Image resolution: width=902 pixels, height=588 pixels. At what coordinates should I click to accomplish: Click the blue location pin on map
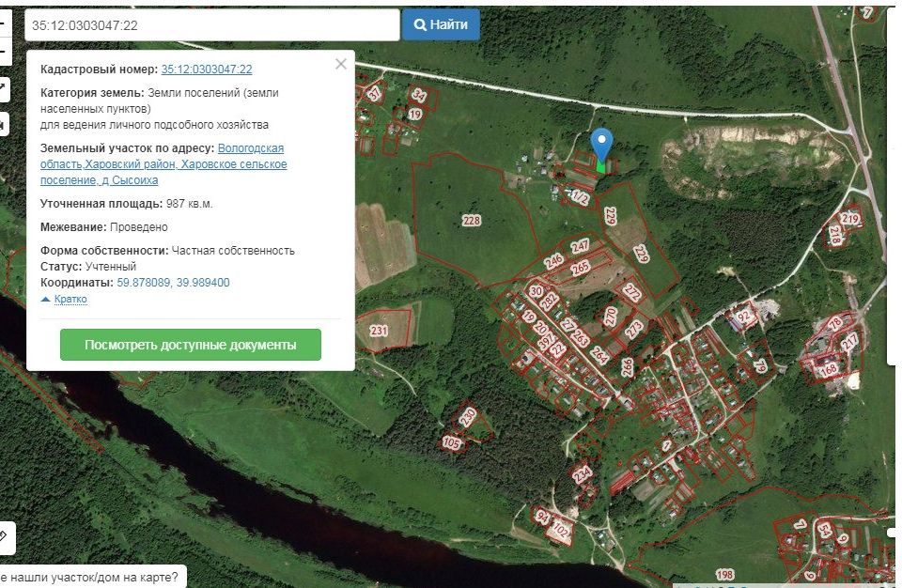point(601,146)
